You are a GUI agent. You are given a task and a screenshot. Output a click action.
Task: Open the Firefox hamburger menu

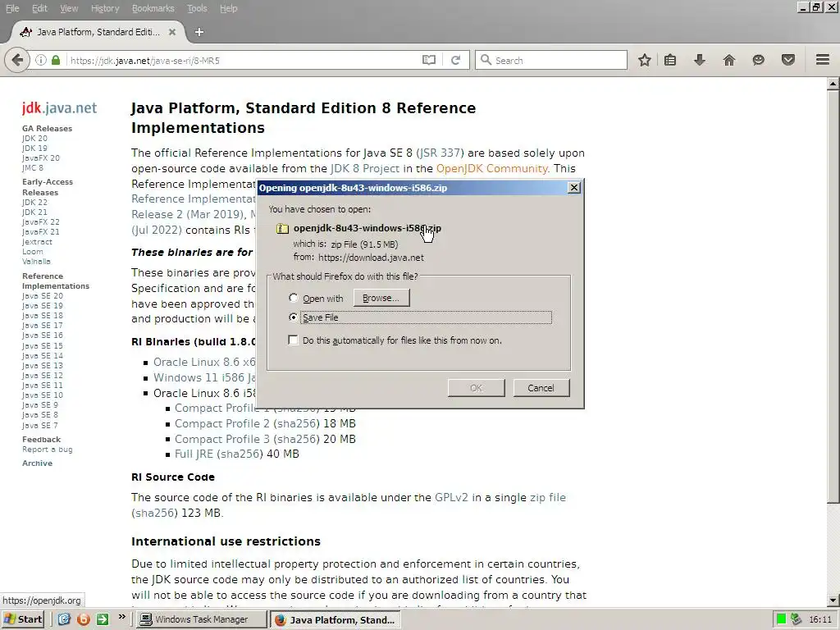(x=823, y=60)
